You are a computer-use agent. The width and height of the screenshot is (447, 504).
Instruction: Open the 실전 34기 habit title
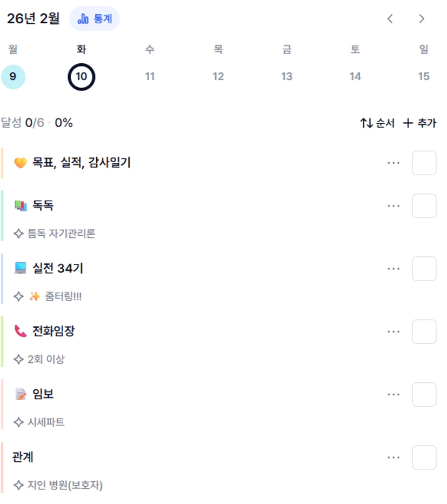(58, 268)
